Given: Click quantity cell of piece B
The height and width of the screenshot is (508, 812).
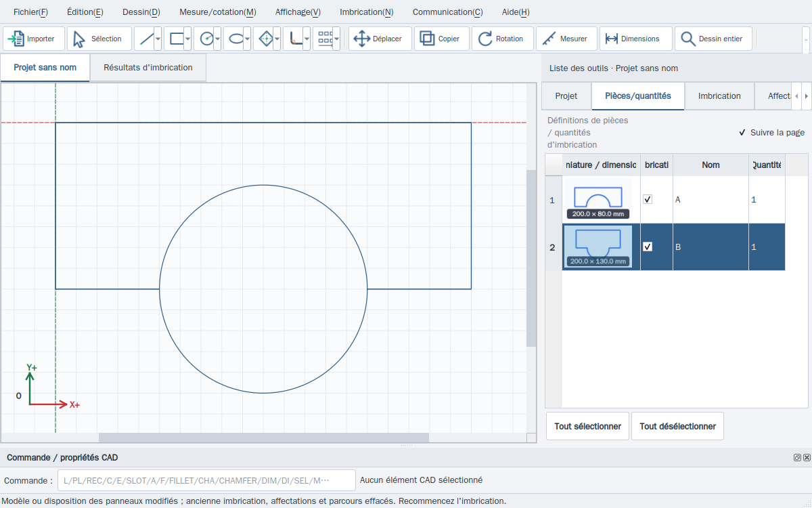Looking at the screenshot, I should pos(767,247).
